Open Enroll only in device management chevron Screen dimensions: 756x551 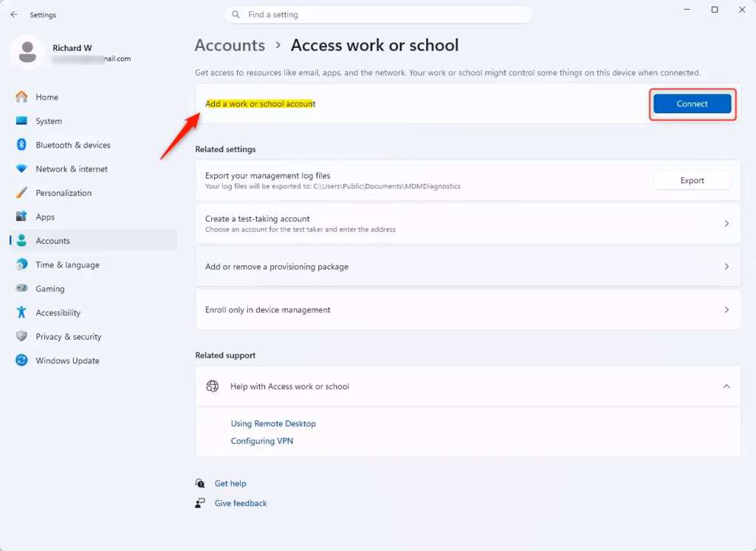pyautogui.click(x=726, y=309)
